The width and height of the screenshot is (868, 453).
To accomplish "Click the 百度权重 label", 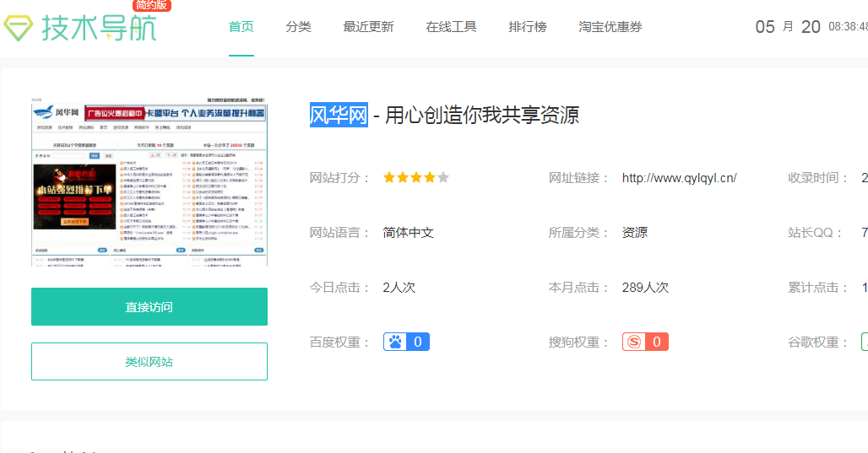I will (339, 342).
